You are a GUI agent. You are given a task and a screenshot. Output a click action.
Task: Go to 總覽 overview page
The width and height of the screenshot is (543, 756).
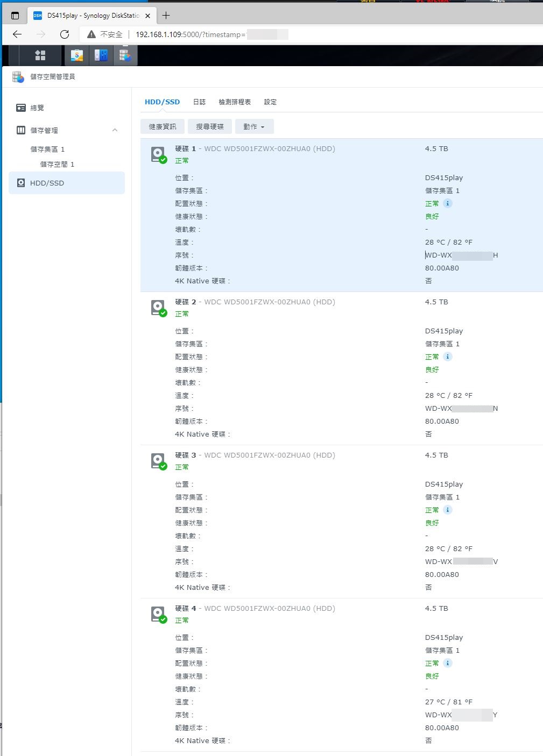point(67,108)
